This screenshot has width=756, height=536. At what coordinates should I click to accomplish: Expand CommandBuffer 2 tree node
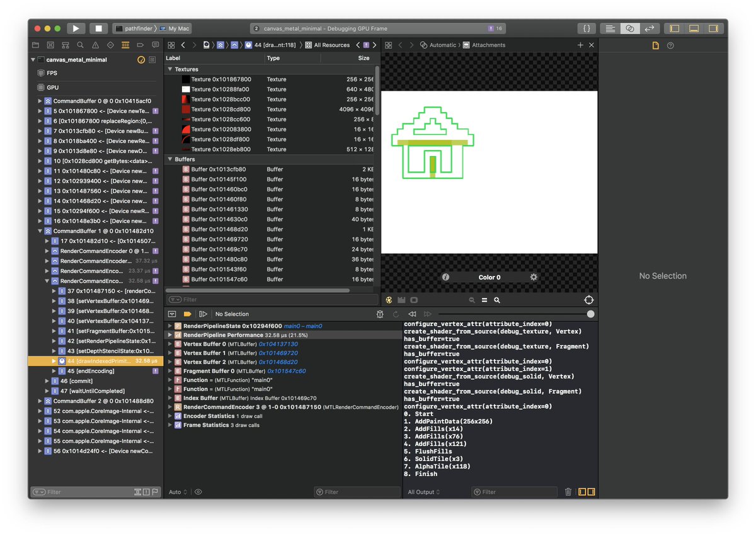point(40,401)
